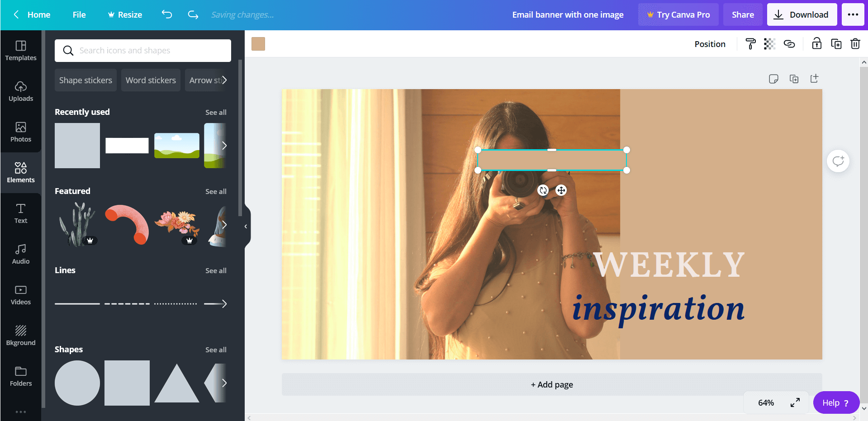Screen dimensions: 868x421
Task: Duplicate the selected element
Action: [836, 44]
